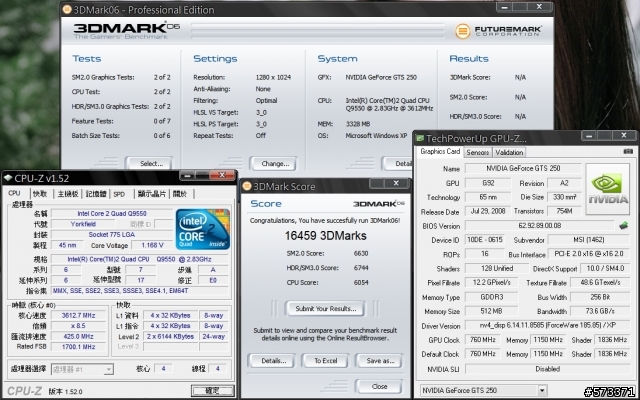Switch to the Sensors tab in GPU-Z
This screenshot has height=400, width=640.
click(478, 152)
